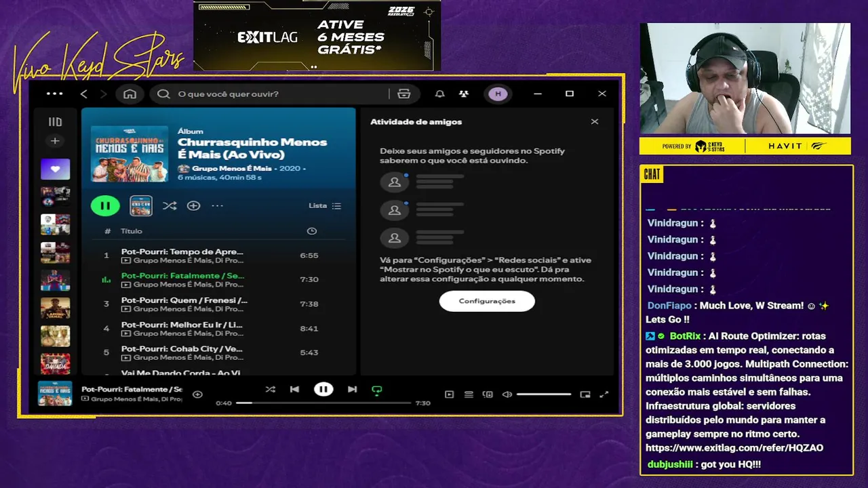Open more options for the album

[x=217, y=205]
